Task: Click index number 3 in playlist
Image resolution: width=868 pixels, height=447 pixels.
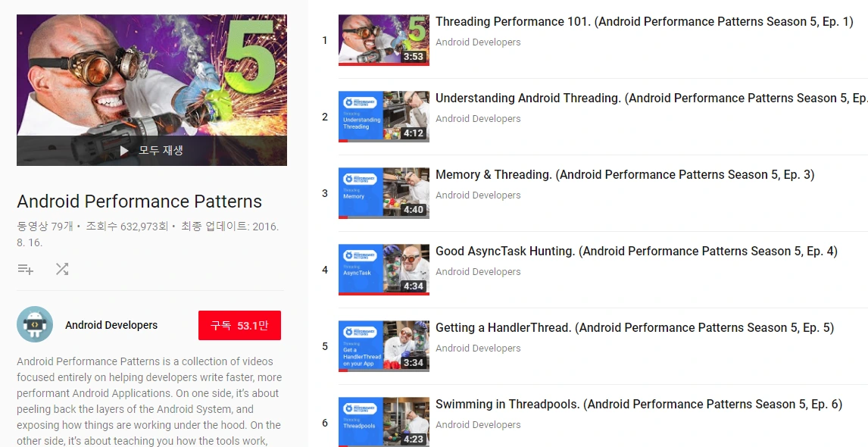Action: 324,193
